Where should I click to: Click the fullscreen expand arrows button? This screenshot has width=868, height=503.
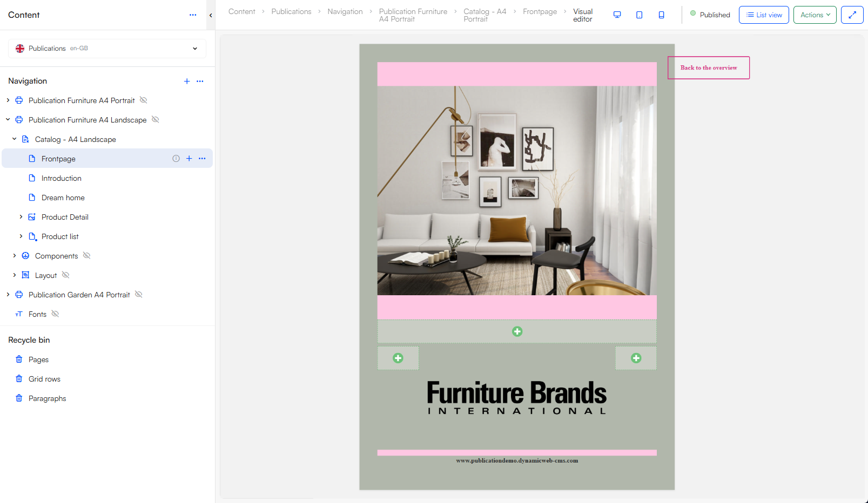click(x=852, y=15)
